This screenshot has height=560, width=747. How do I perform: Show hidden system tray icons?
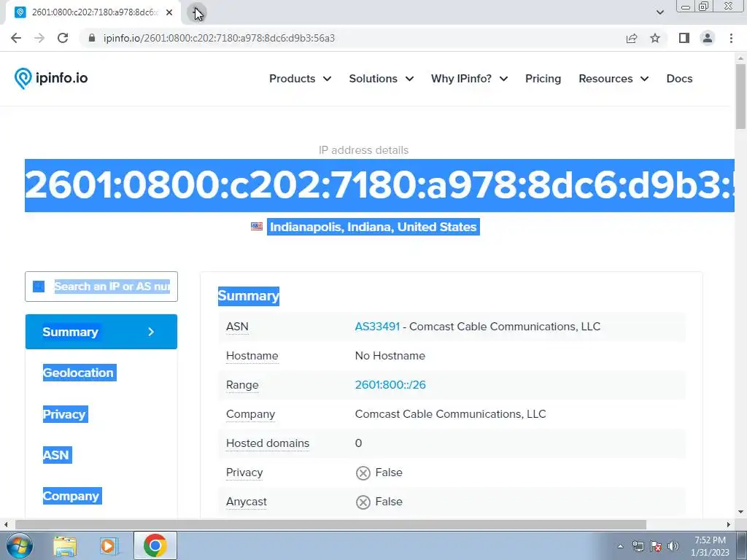tap(620, 546)
